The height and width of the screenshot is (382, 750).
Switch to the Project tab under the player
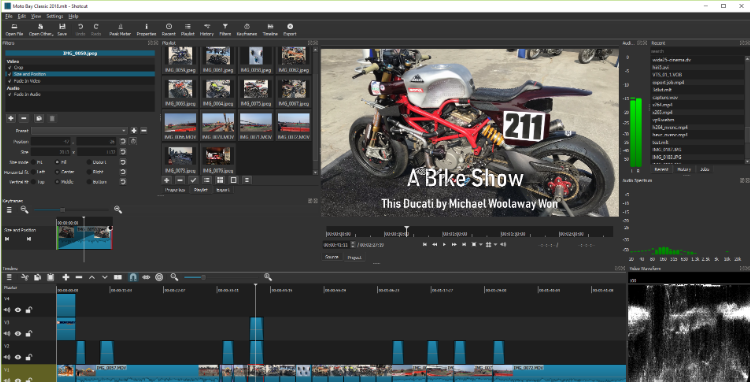[x=354, y=257]
